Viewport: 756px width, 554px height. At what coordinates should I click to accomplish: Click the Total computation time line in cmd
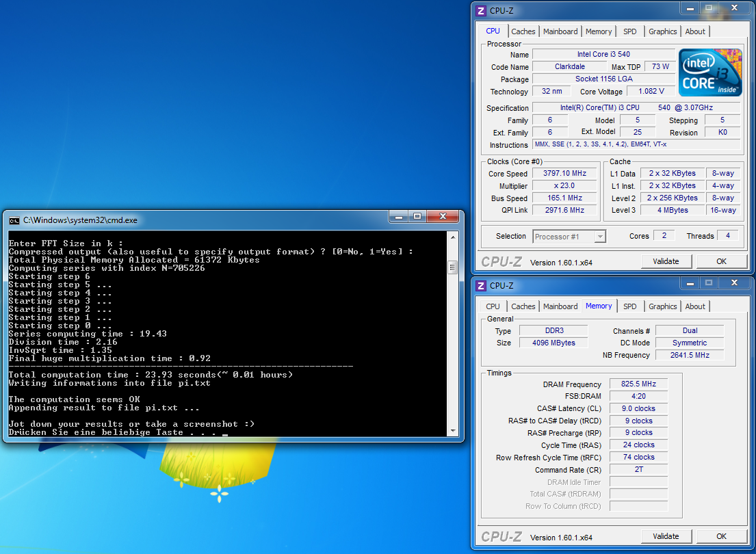point(151,375)
